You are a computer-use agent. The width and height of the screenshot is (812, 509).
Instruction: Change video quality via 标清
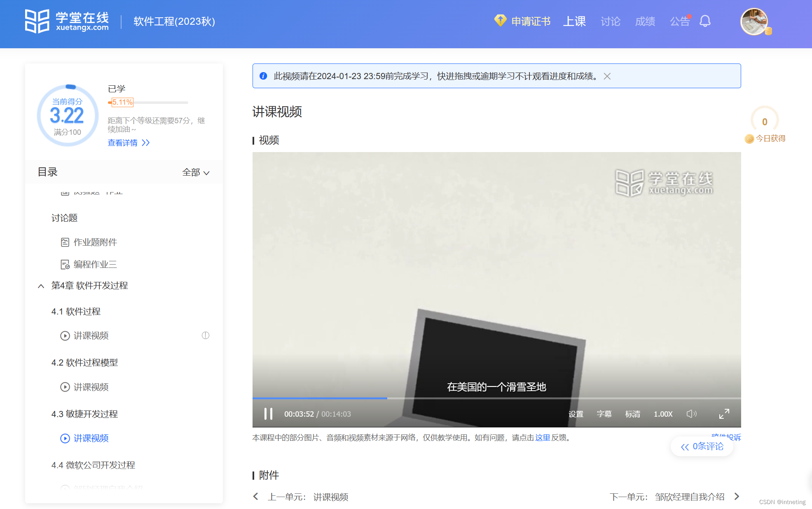pos(632,414)
